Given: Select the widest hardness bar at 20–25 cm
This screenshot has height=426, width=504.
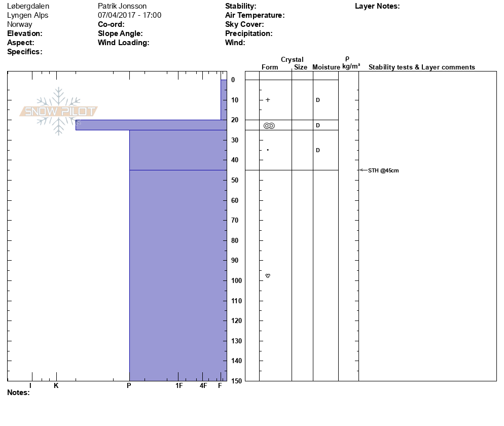Looking at the screenshot, I should (x=151, y=125).
